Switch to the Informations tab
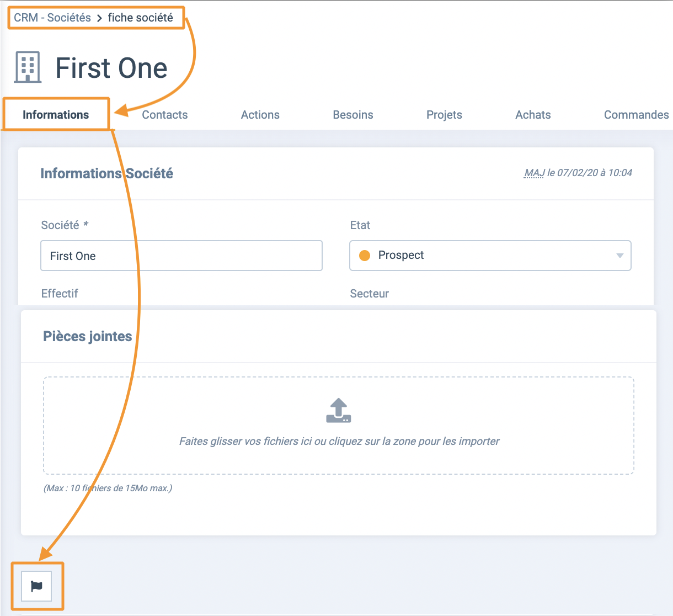 (56, 115)
